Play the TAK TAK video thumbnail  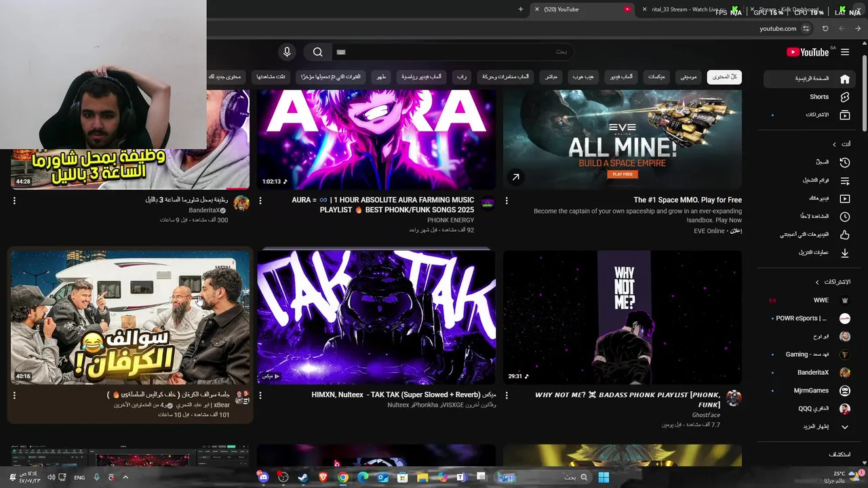pos(376,317)
